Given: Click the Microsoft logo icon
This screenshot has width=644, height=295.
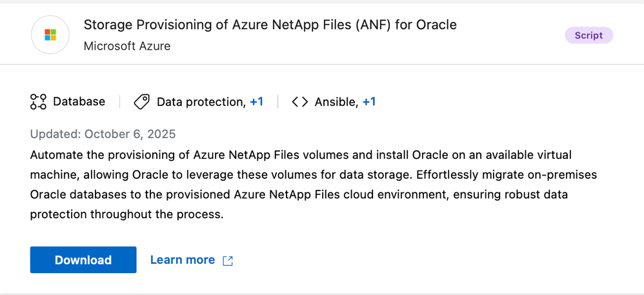Looking at the screenshot, I should click(50, 35).
